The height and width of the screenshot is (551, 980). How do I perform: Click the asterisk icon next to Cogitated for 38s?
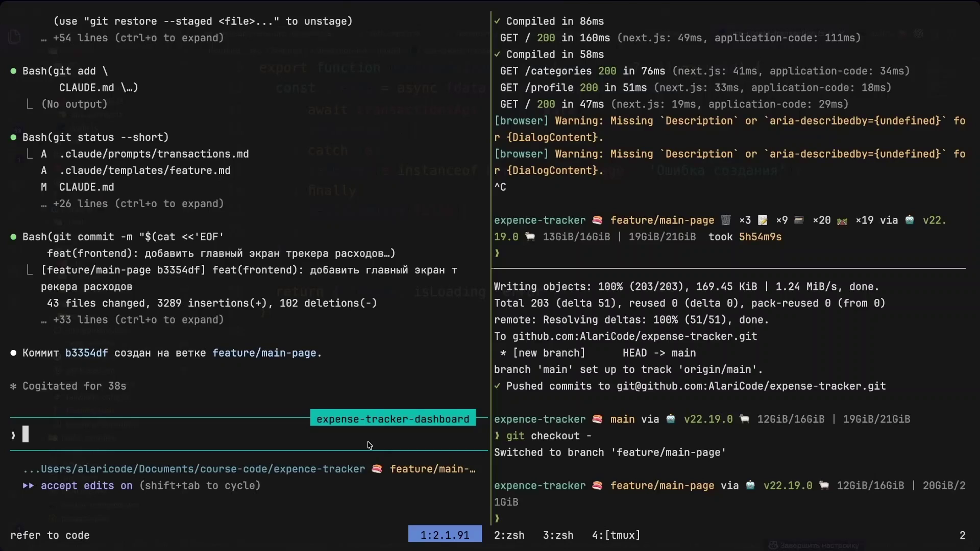point(13,386)
